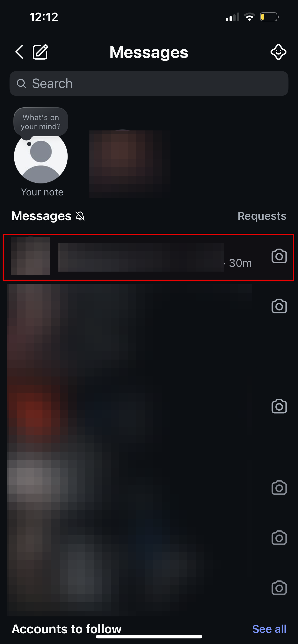Open the Requests tab
The height and width of the screenshot is (644, 298).
pos(262,216)
